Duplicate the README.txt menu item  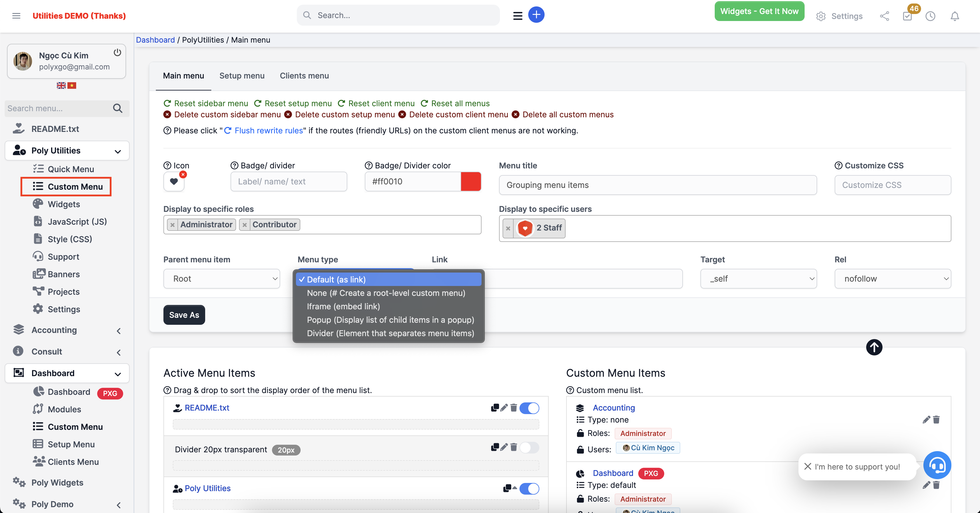click(495, 408)
